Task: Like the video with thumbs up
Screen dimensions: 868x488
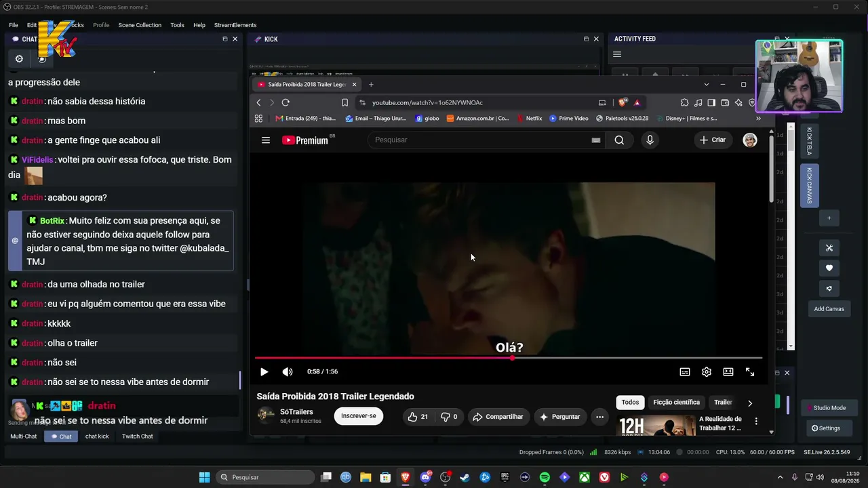Action: tap(418, 417)
